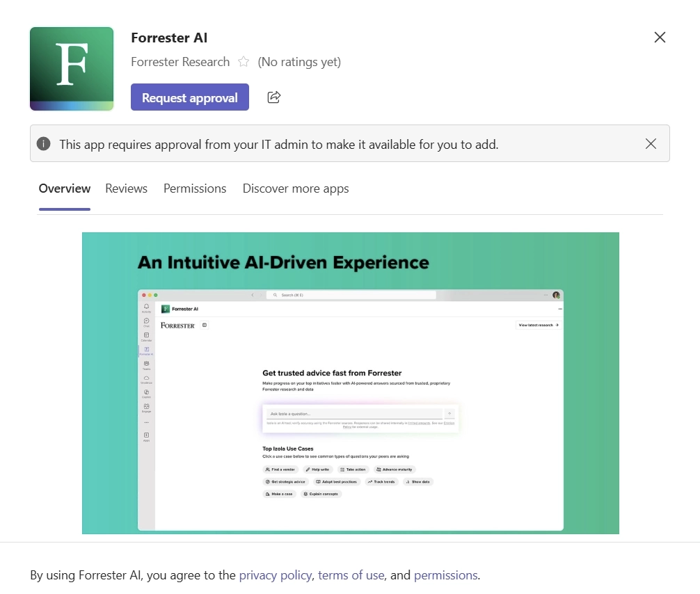Go to the Discover more apps tab

(x=296, y=188)
